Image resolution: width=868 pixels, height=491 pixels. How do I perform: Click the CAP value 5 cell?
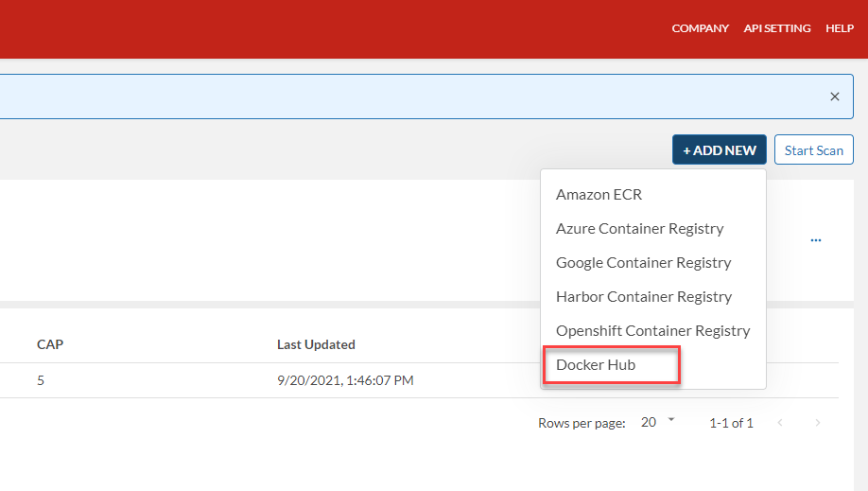(41, 381)
